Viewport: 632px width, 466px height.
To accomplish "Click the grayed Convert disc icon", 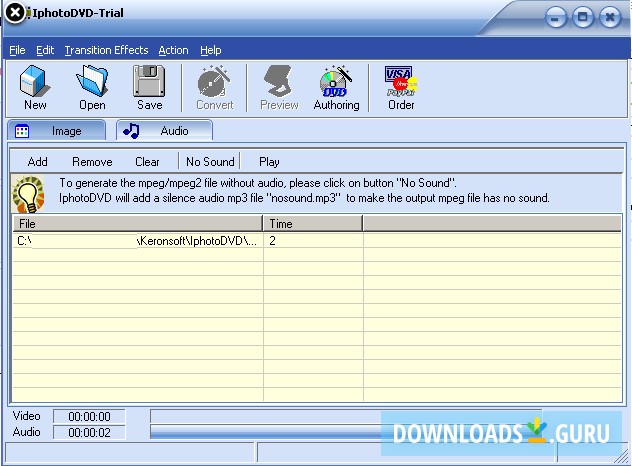I will coord(214,87).
